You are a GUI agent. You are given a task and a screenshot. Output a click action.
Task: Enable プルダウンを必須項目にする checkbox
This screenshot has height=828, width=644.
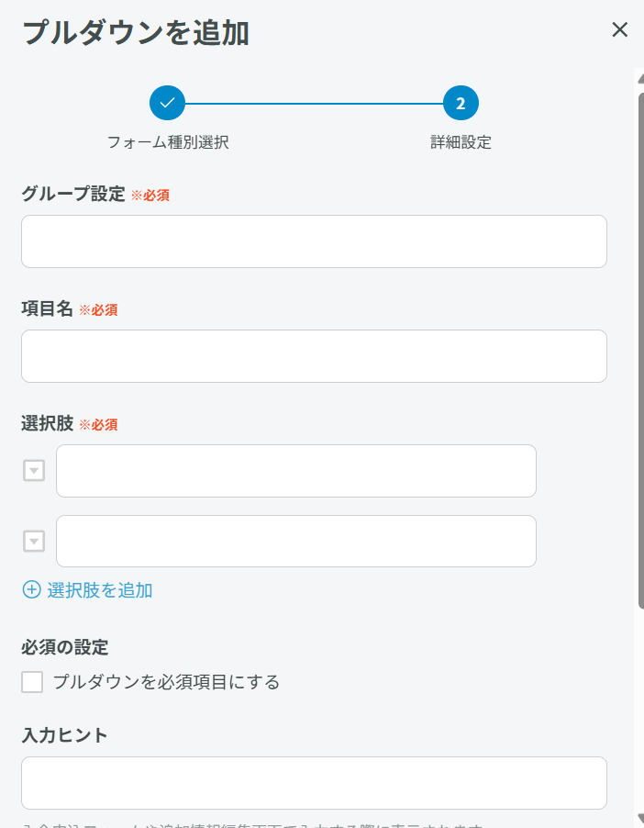[x=32, y=682]
